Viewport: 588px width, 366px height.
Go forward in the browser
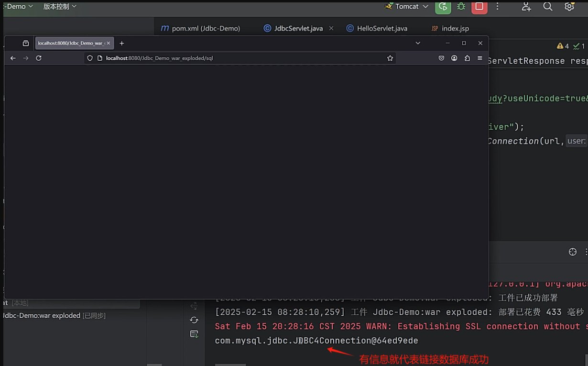click(26, 58)
